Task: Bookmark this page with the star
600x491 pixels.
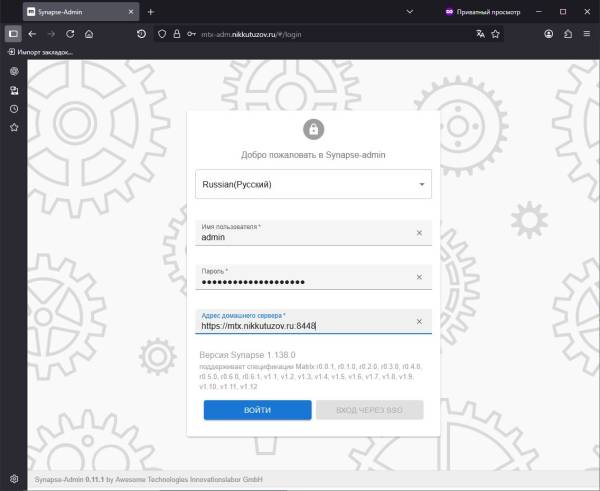Action: pyautogui.click(x=496, y=34)
